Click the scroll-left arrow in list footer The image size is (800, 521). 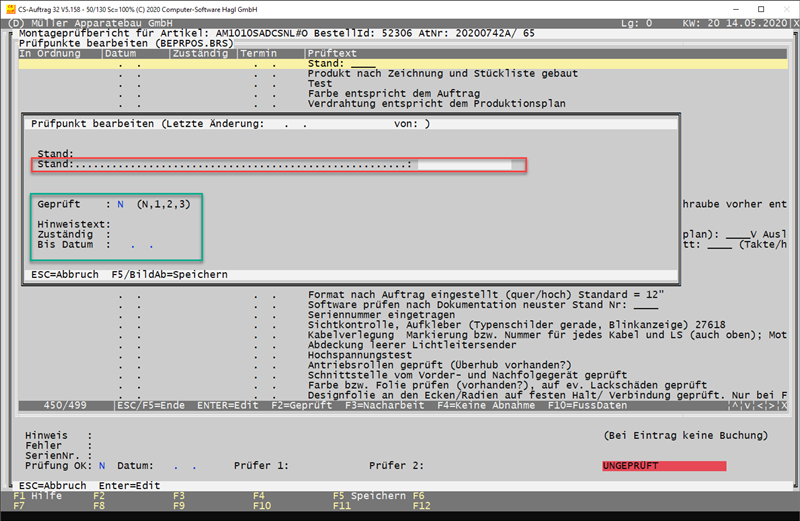coord(761,406)
